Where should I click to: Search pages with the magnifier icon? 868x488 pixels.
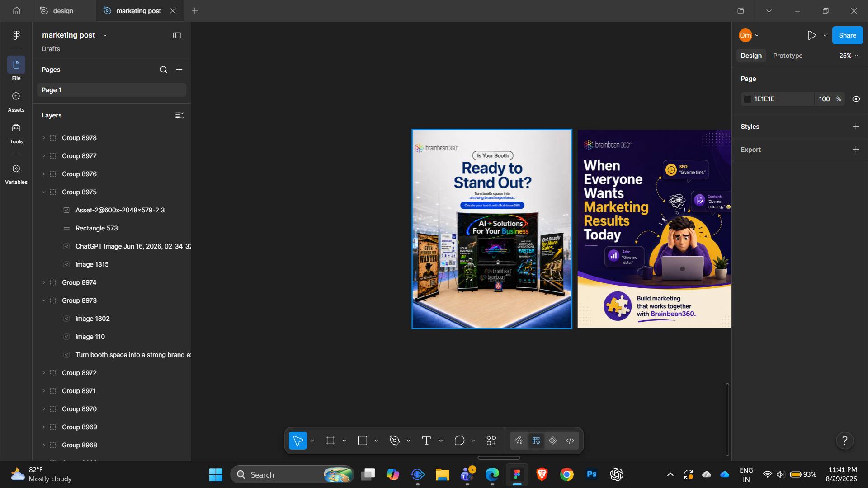(164, 70)
